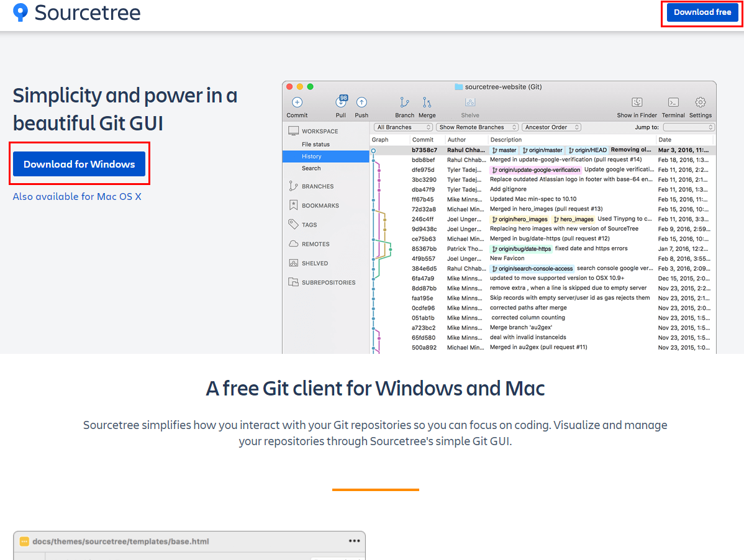Click the sourcetree-website folder title icon

tap(458, 87)
